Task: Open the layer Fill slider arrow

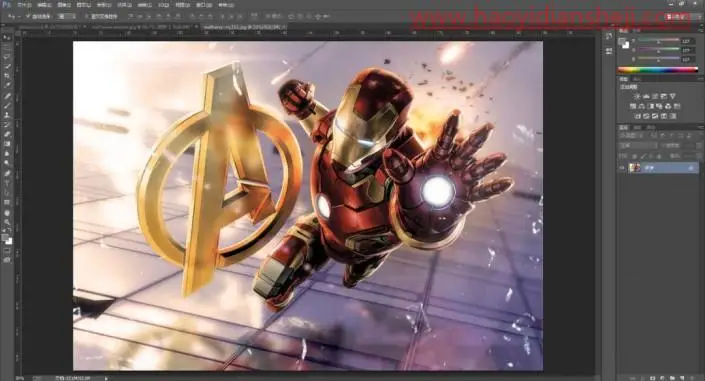Action: (700, 156)
